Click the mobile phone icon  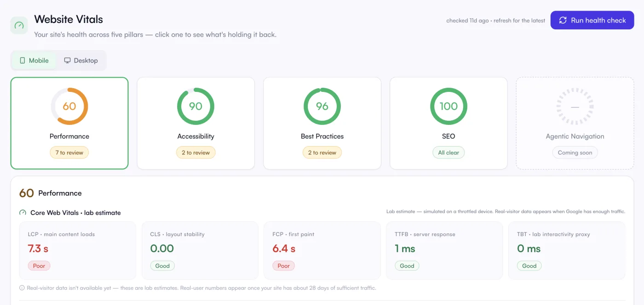pos(23,61)
